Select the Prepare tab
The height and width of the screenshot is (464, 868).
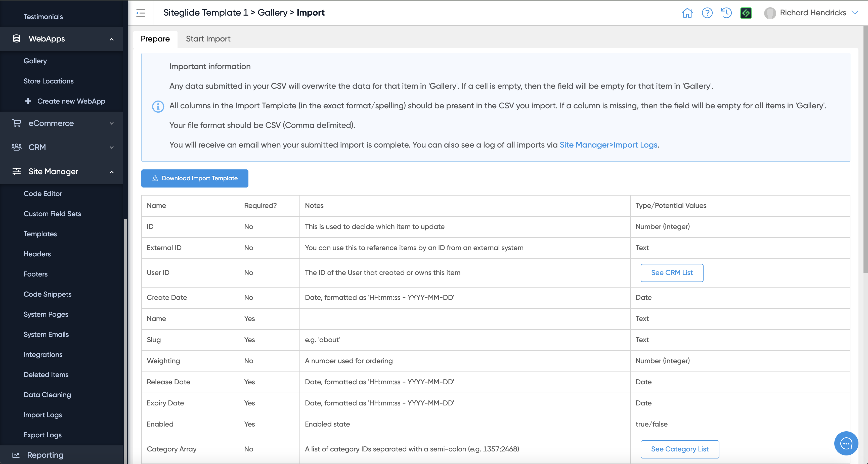[x=155, y=39]
